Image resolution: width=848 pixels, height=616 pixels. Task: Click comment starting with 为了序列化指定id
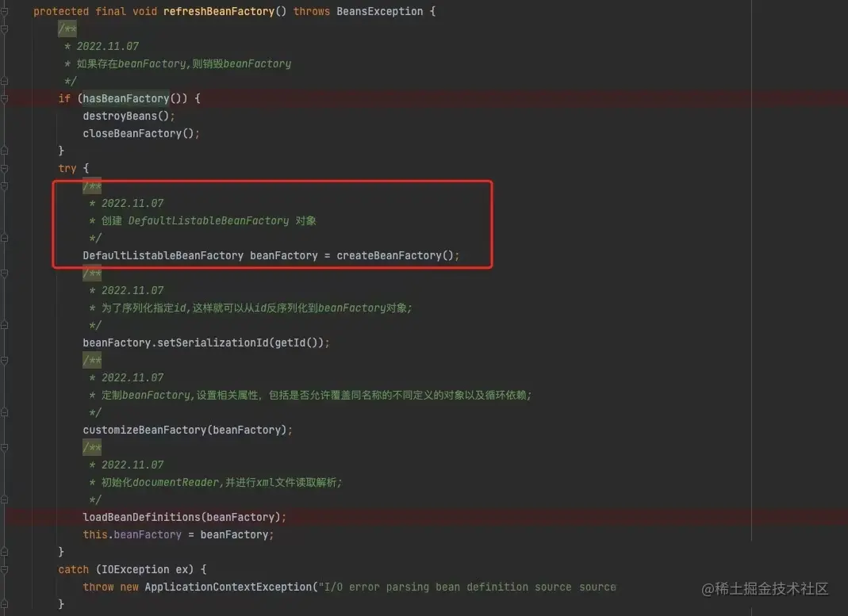(256, 308)
